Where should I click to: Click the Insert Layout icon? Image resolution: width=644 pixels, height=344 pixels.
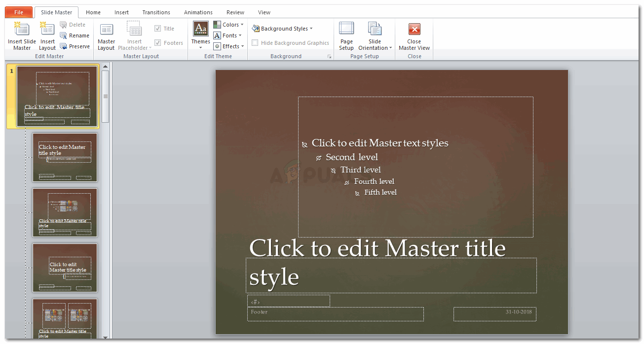click(x=47, y=30)
